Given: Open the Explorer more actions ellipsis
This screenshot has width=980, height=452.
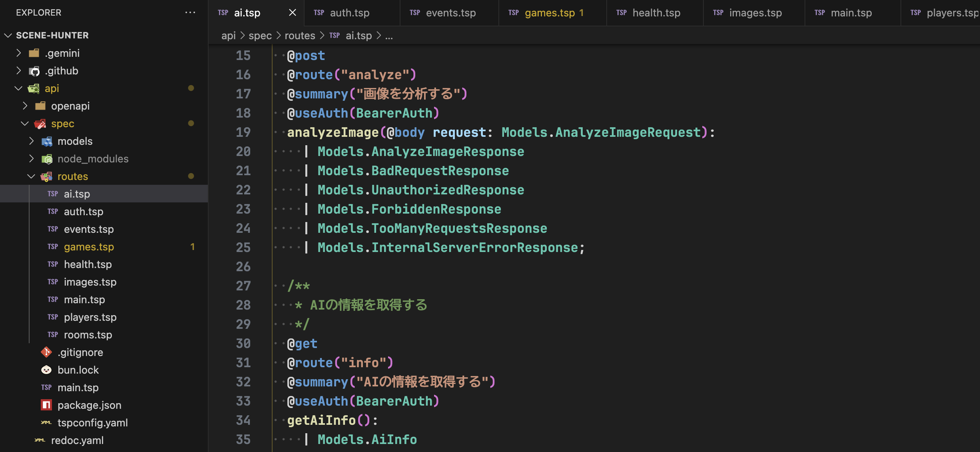Looking at the screenshot, I should [x=190, y=13].
